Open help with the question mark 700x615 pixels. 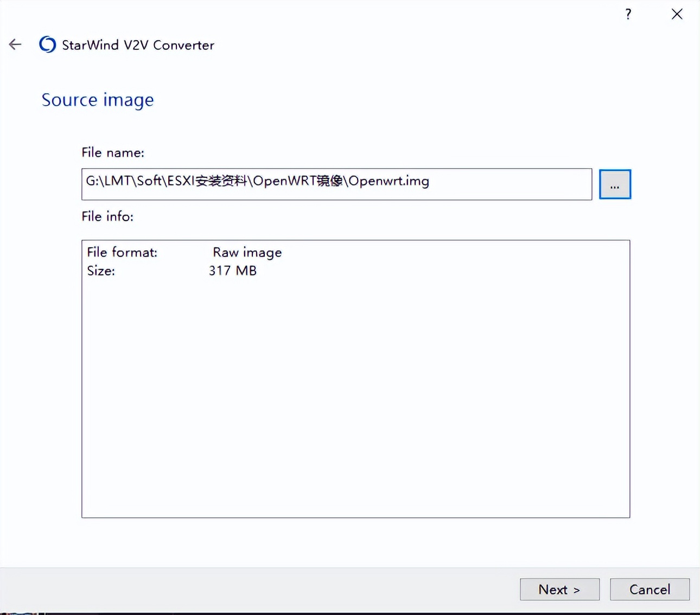click(628, 14)
